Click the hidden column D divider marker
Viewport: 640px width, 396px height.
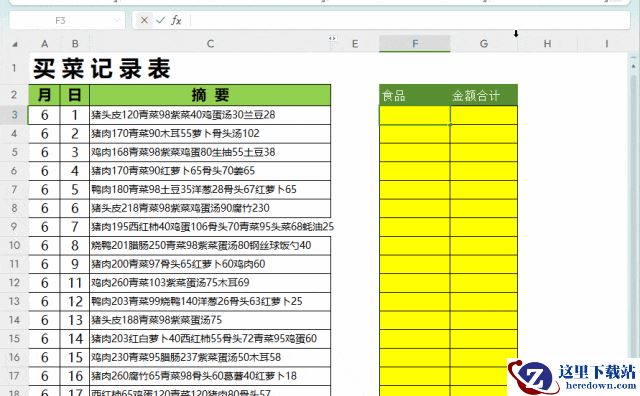[x=332, y=38]
